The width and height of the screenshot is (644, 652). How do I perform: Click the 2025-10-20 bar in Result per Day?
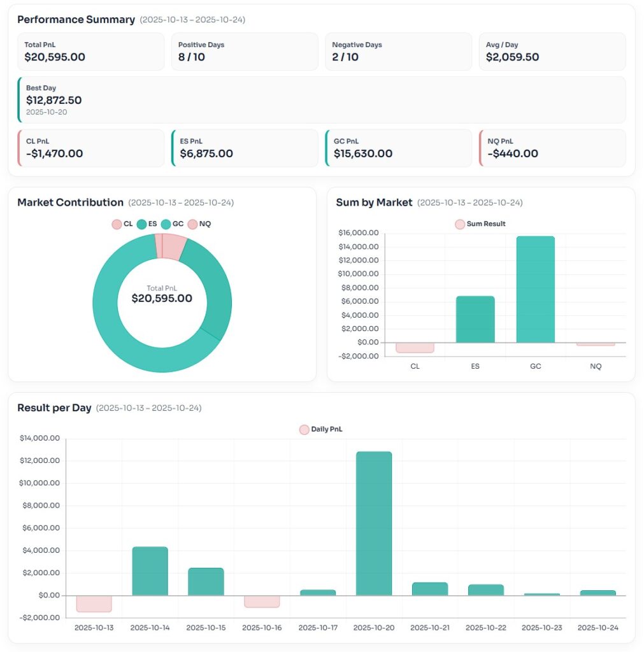374,523
